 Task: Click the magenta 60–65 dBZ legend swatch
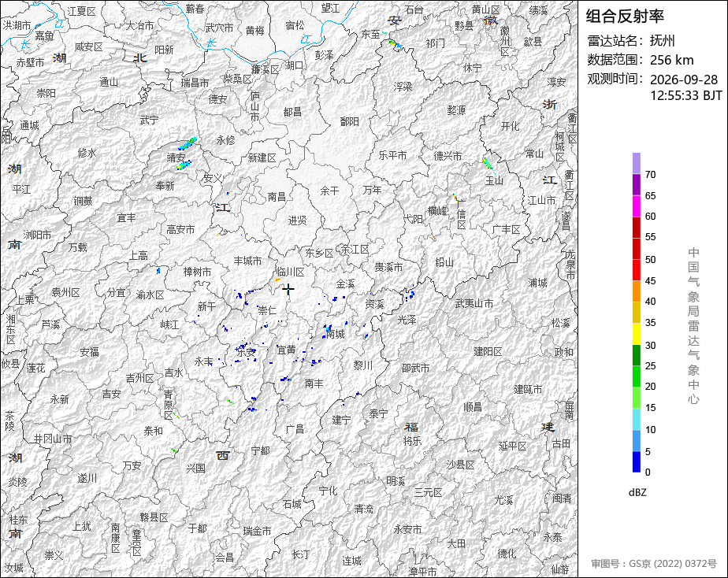[636, 206]
